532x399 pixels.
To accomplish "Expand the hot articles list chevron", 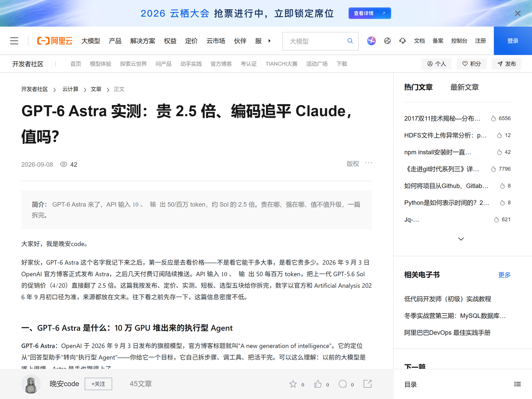I will coord(461,239).
